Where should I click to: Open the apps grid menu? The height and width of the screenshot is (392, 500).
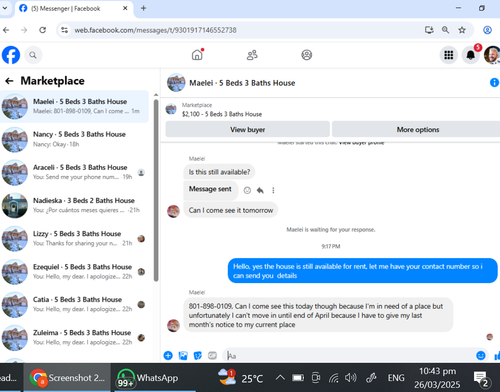(449, 55)
